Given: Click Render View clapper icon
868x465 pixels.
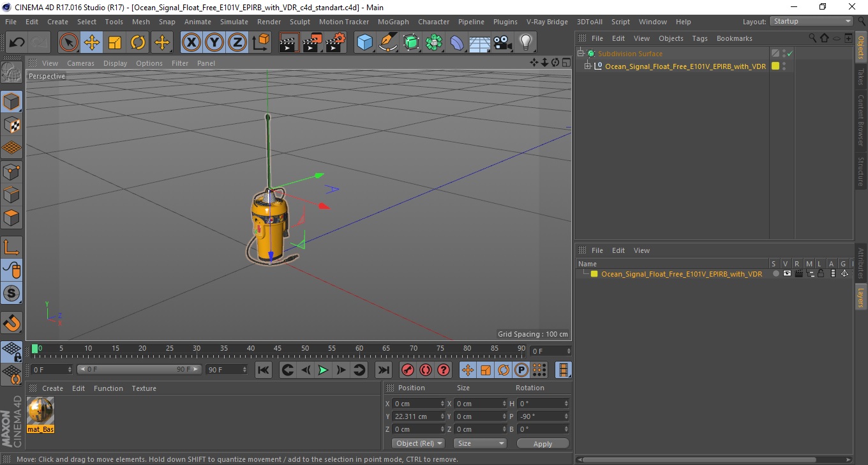Looking at the screenshot, I should coord(289,43).
